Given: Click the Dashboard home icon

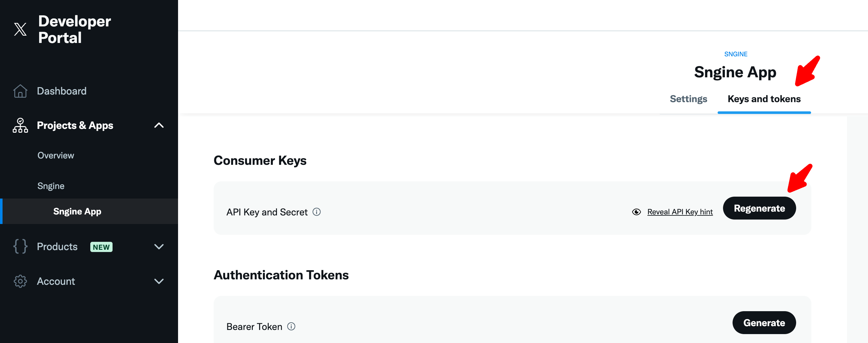Looking at the screenshot, I should click(20, 91).
